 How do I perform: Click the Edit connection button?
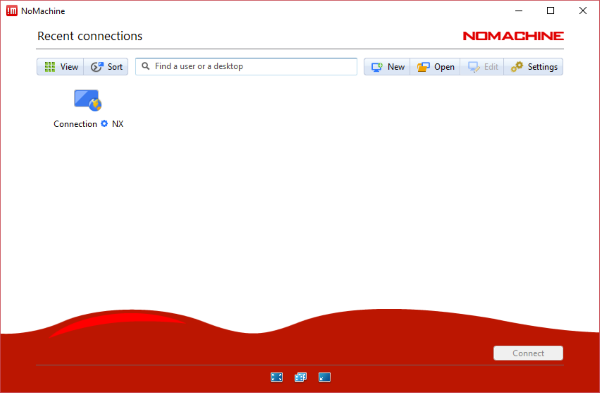[x=482, y=67]
